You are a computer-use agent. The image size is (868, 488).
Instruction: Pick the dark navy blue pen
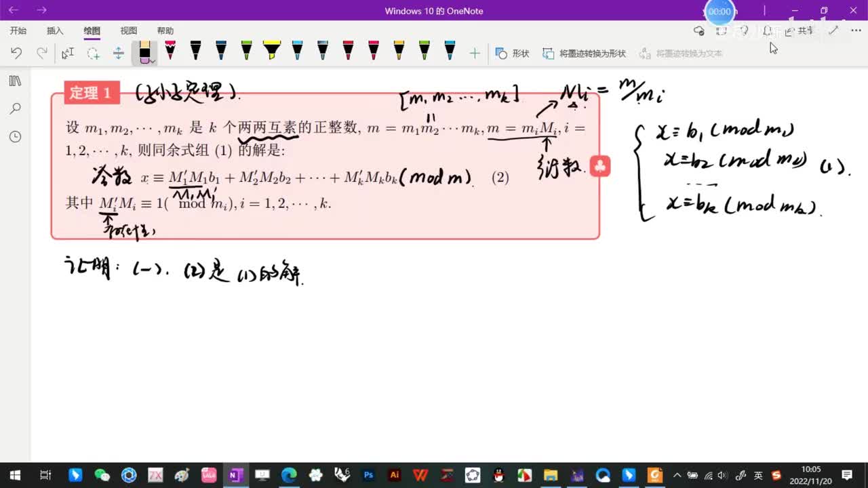pyautogui.click(x=221, y=51)
